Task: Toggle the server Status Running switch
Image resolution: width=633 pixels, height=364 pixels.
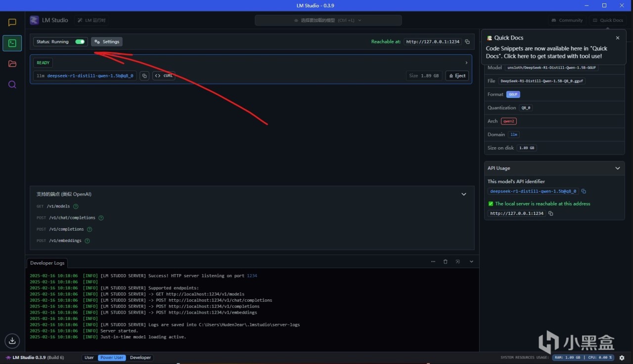Action: click(80, 42)
